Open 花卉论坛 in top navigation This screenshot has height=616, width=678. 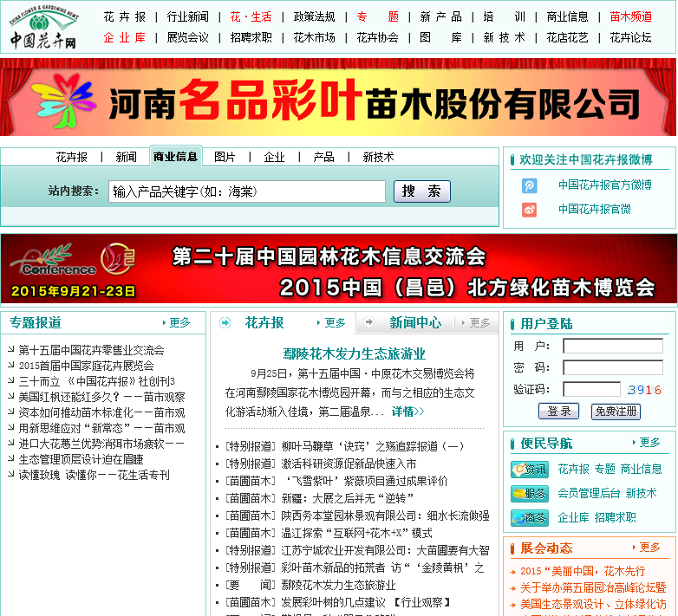(630, 37)
